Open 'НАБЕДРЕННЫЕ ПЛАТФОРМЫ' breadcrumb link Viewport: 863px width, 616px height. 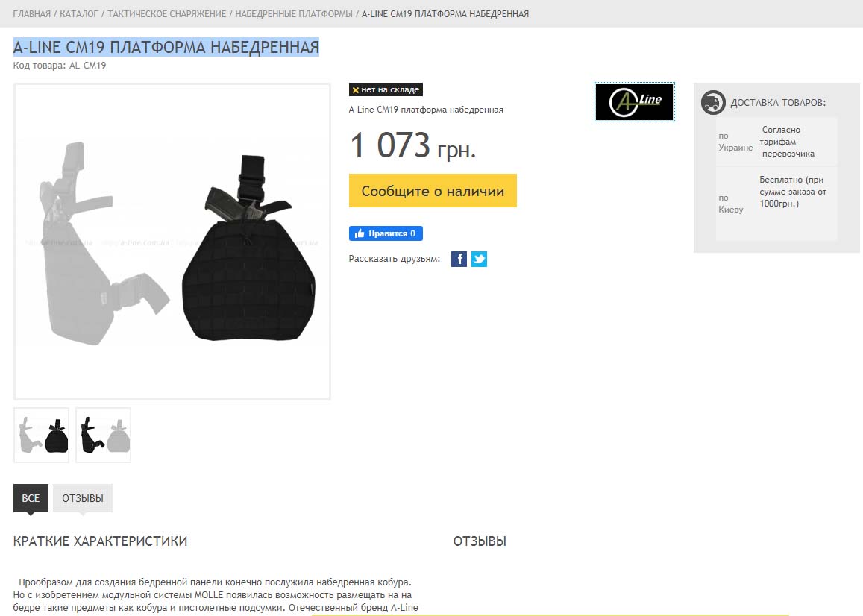tap(294, 13)
